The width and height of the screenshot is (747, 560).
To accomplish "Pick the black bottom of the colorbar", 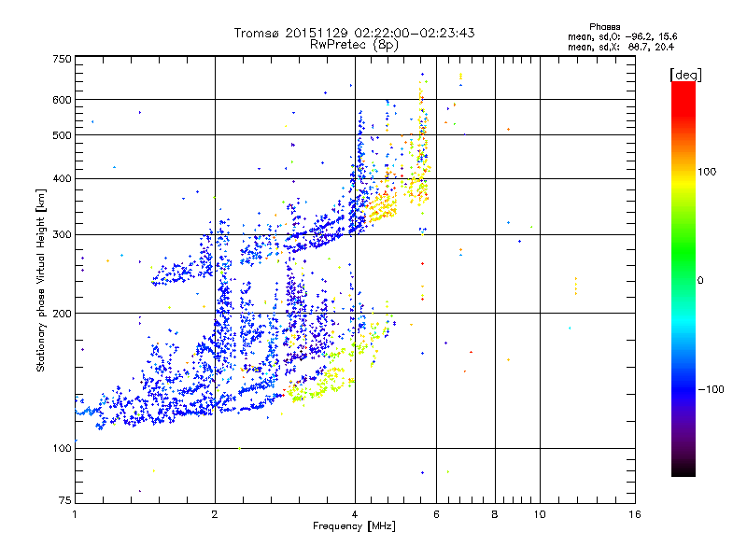I will pos(684,469).
